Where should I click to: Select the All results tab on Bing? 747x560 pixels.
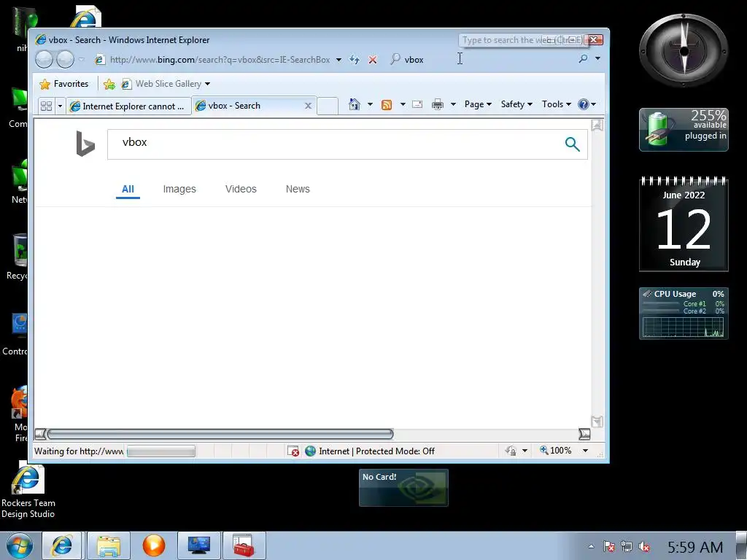pos(128,189)
